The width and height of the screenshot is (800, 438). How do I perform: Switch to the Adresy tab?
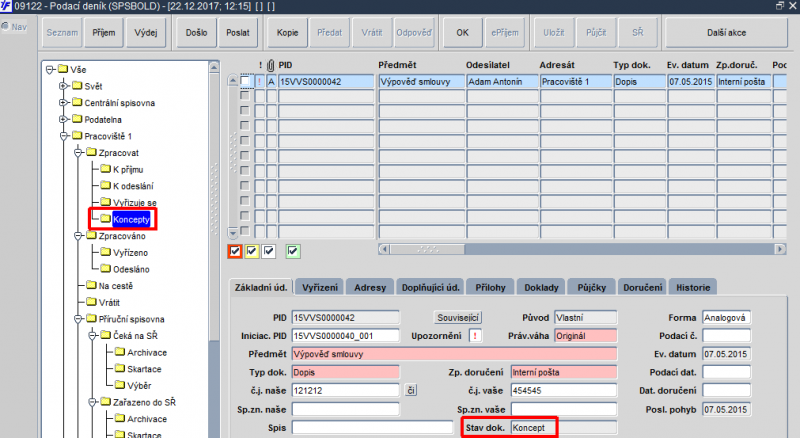(370, 287)
